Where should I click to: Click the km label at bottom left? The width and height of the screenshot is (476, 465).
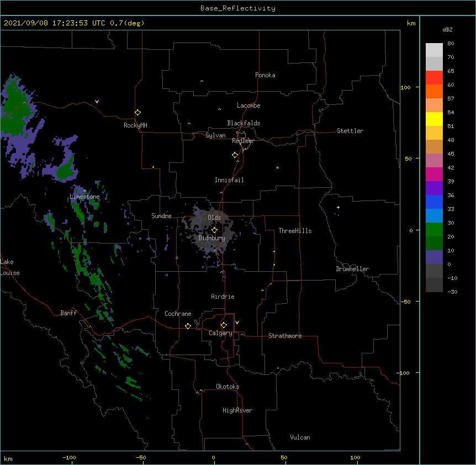pyautogui.click(x=8, y=458)
